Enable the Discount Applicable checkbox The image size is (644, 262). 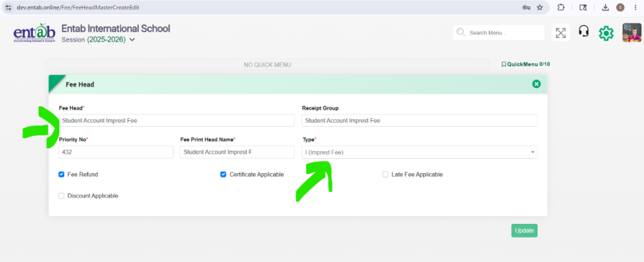click(x=61, y=195)
